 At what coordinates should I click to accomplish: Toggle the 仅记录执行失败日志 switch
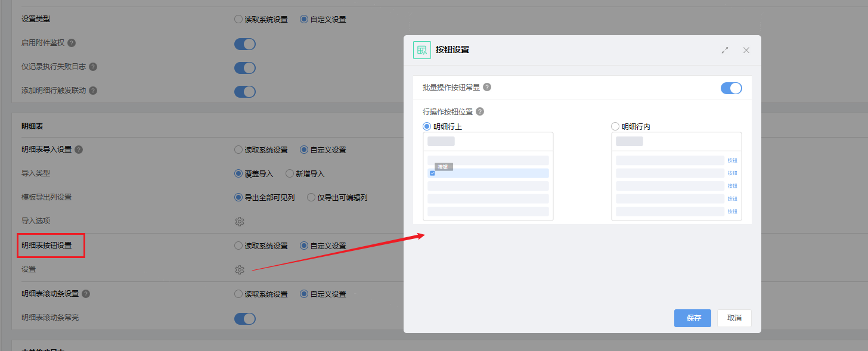pos(245,67)
